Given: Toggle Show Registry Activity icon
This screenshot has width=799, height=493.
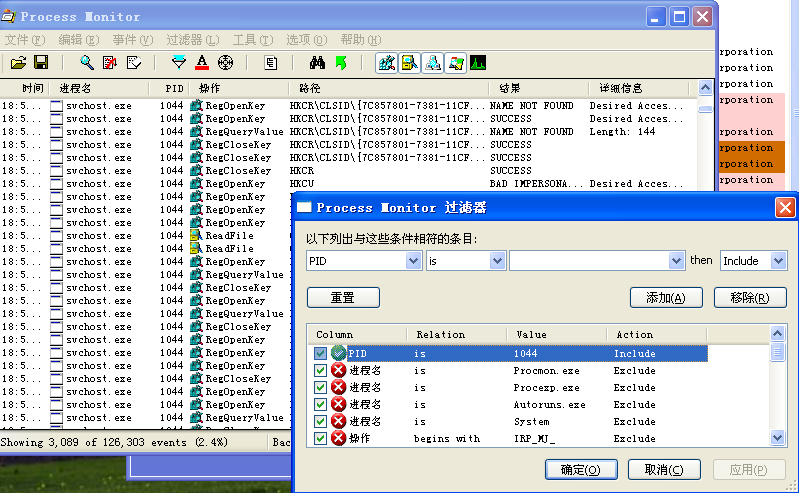Looking at the screenshot, I should point(387,63).
